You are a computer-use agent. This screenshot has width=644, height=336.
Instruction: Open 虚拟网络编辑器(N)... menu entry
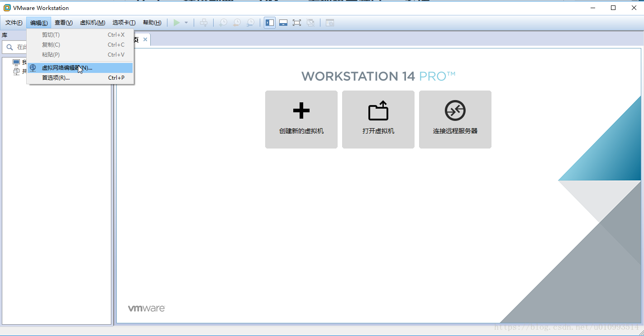click(x=80, y=68)
